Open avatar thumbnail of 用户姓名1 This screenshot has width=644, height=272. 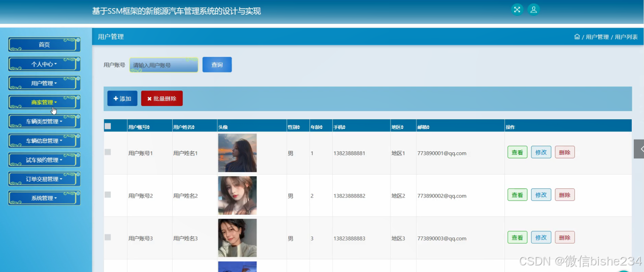coord(237,153)
